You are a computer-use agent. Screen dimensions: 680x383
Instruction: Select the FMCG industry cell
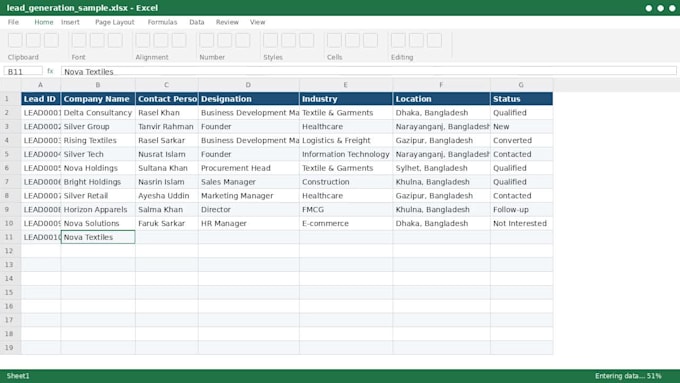pyautogui.click(x=346, y=210)
